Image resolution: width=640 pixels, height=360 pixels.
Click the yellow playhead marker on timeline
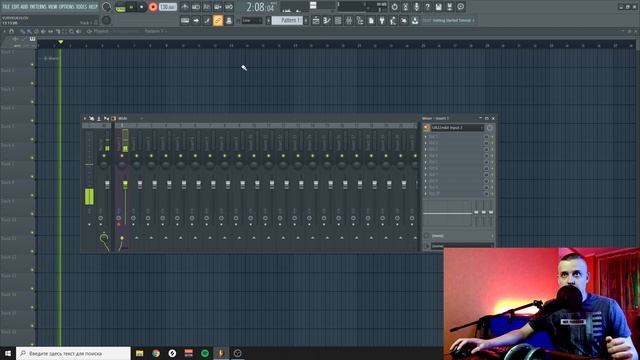click(60, 42)
